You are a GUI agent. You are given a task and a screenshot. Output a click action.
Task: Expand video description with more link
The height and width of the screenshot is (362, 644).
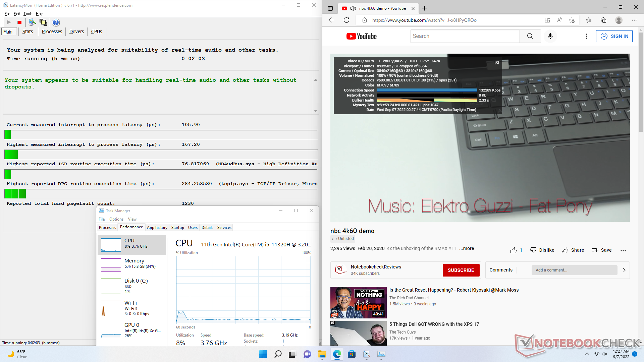click(x=467, y=248)
